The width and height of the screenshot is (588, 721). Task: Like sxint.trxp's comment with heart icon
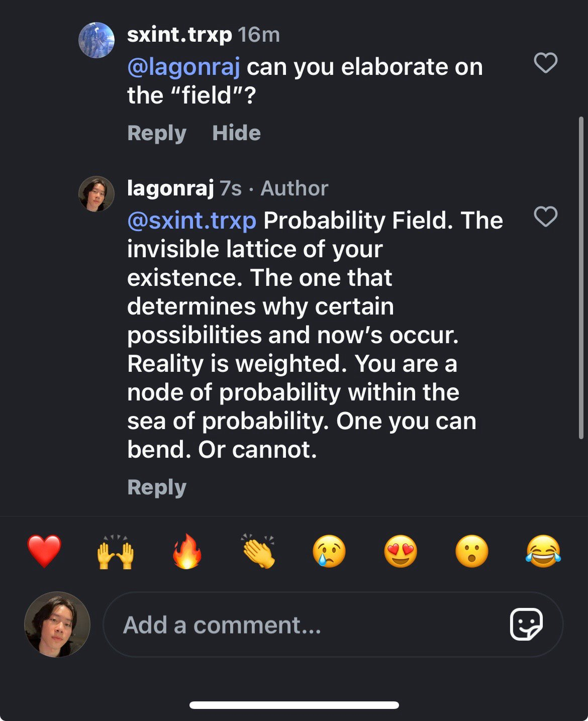(x=545, y=63)
